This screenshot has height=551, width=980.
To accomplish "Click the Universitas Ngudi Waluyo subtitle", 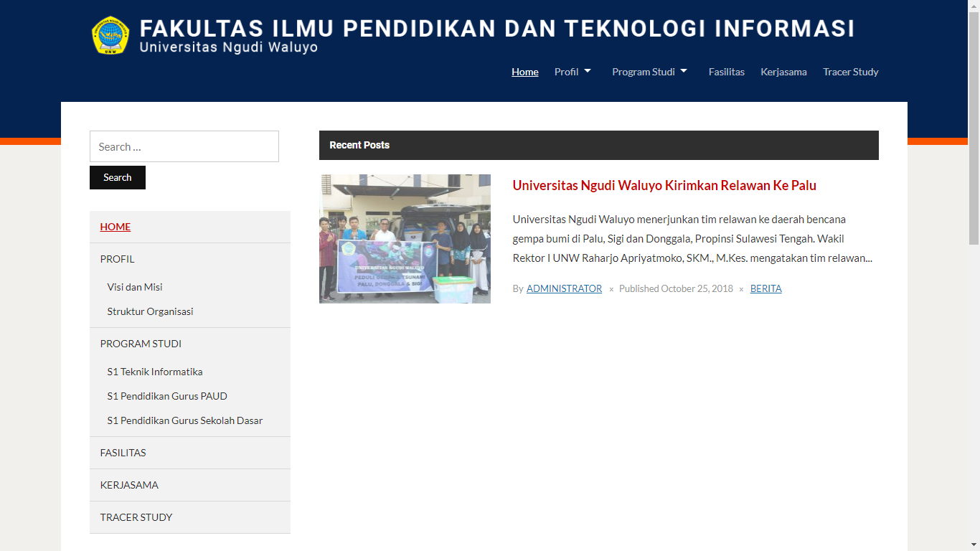I will click(x=229, y=47).
